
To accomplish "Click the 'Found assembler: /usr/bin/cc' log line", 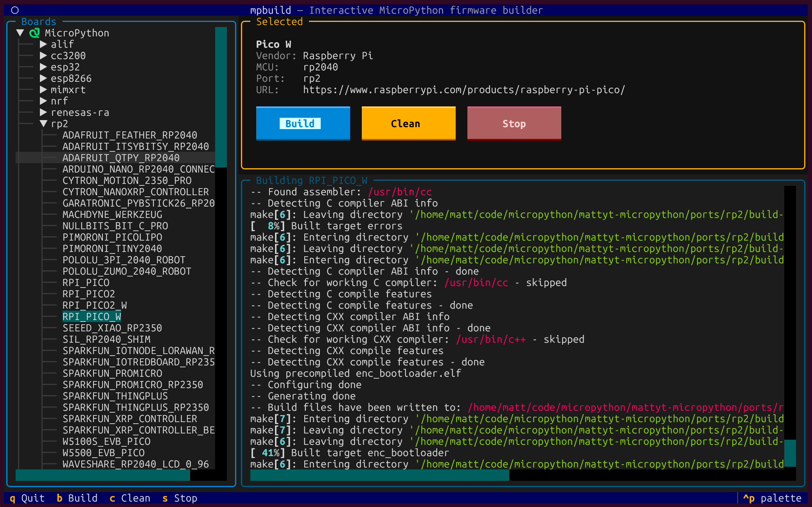I will tap(341, 192).
